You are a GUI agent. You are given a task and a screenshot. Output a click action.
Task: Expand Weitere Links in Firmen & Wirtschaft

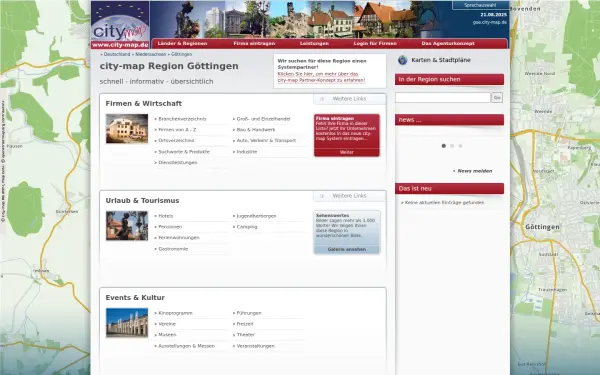(x=349, y=99)
